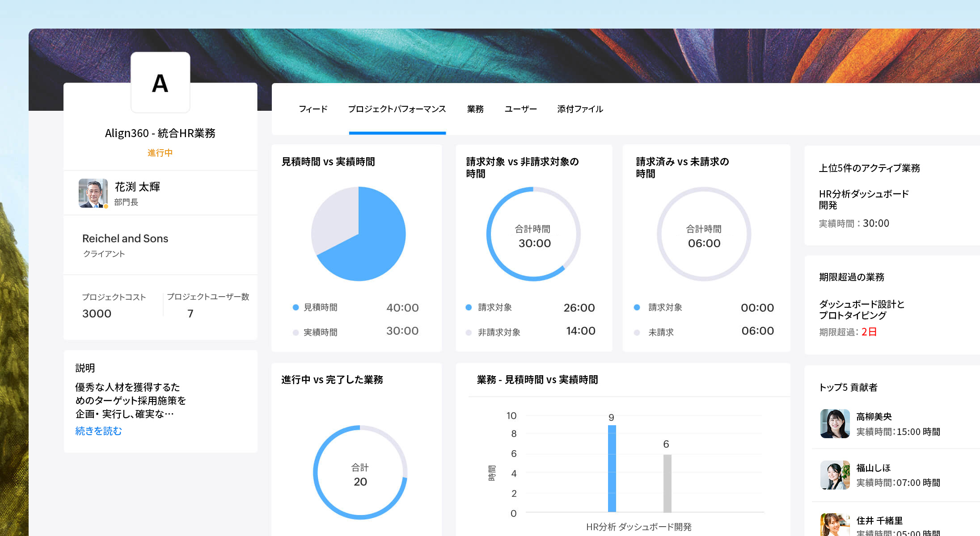This screenshot has height=536, width=980.
Task: Click the estimated hours pie chart
Action: click(x=358, y=233)
